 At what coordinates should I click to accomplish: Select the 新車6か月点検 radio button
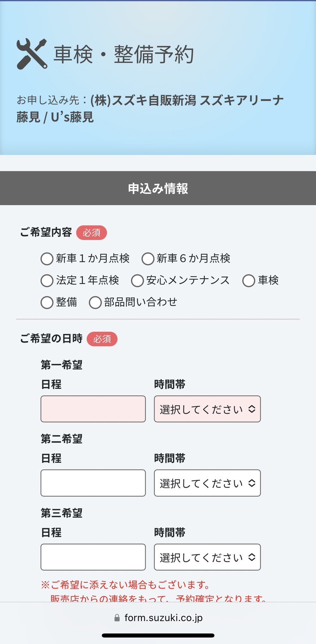[x=148, y=259]
